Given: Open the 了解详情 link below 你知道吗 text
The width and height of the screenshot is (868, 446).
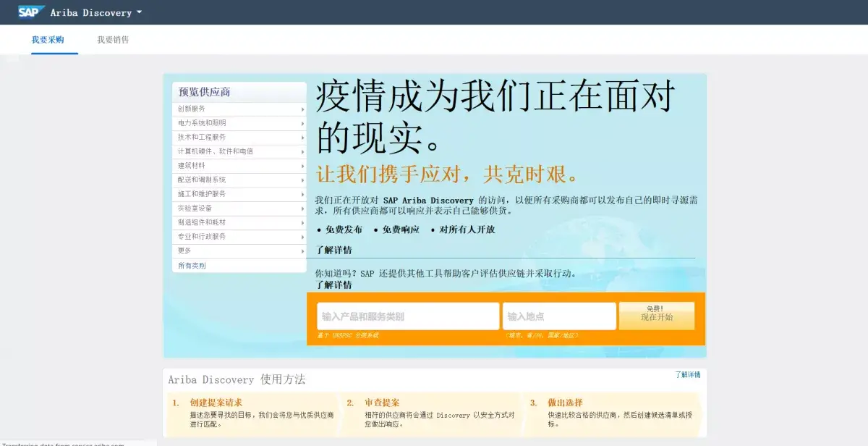Looking at the screenshot, I should click(334, 285).
